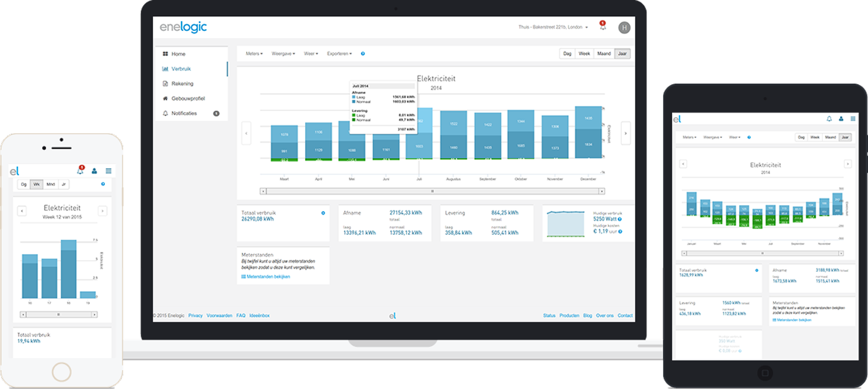Open the Voorwaarden link in laptop footer
The image size is (868, 389).
click(x=219, y=315)
